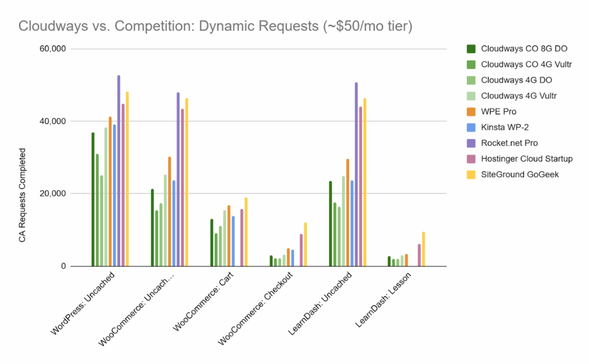Select the Cloudways 4G DO legend label
The height and width of the screenshot is (364, 591).
(x=516, y=80)
